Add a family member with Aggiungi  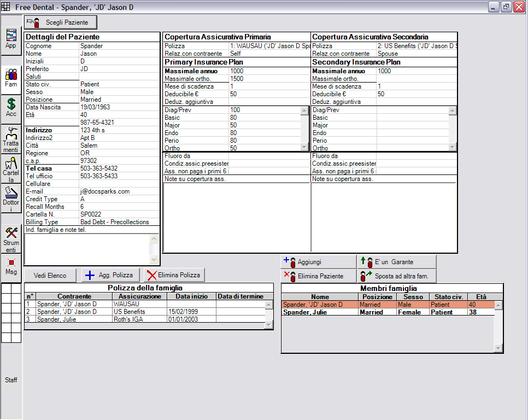[318, 262]
